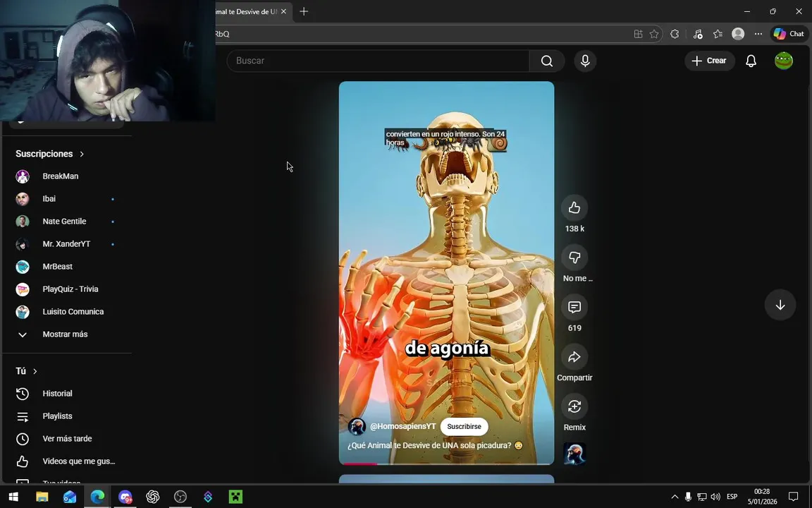The image size is (812, 508).
Task: Open Minecraft from the taskbar
Action: click(x=235, y=497)
